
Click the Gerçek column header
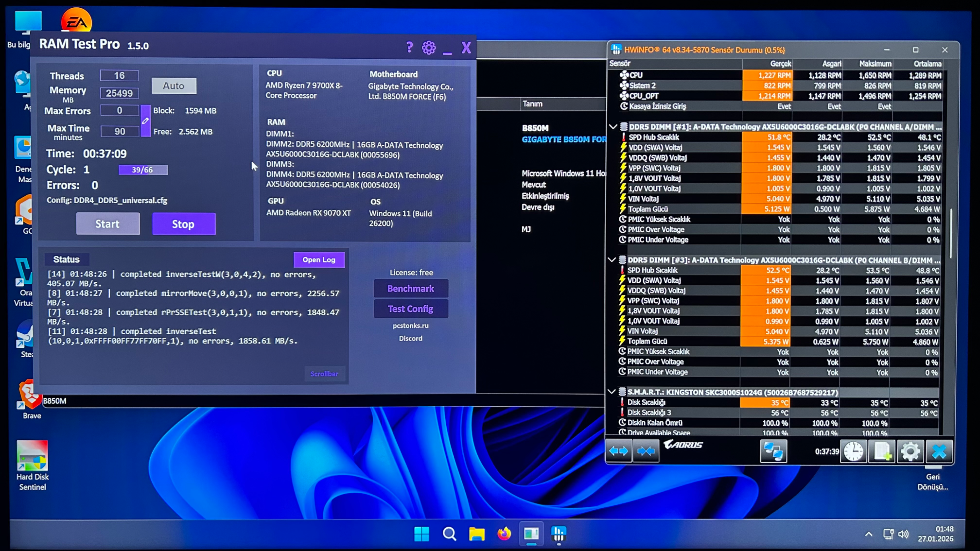[767, 64]
